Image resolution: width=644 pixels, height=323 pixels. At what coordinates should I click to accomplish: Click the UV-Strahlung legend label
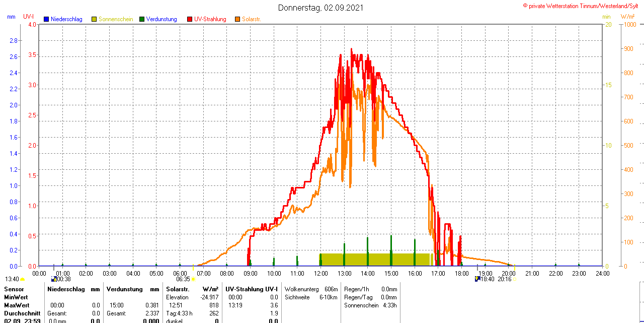[x=210, y=19]
